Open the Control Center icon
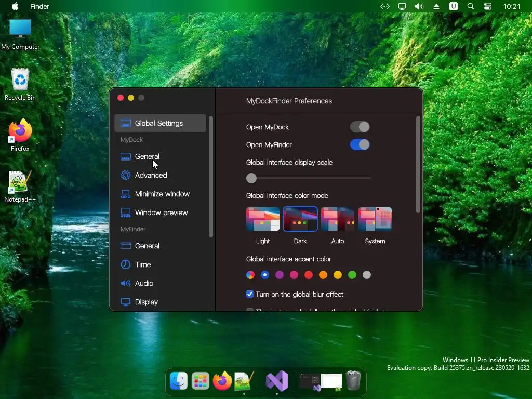 (x=487, y=6)
